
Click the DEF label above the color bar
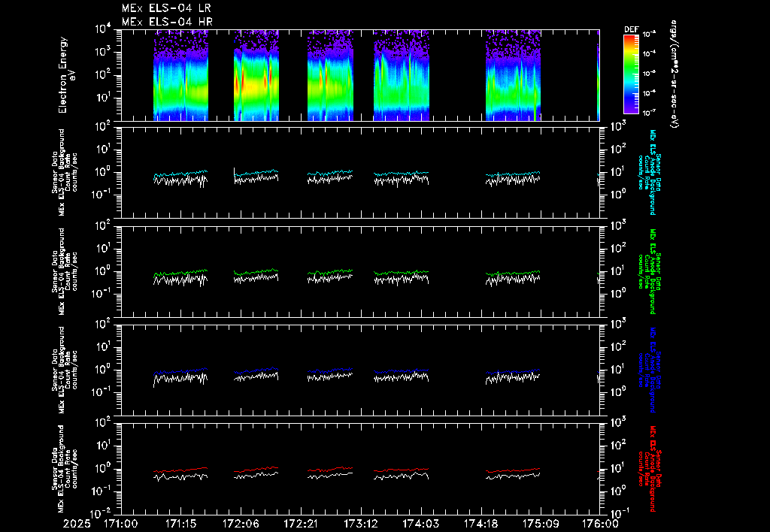631,29
